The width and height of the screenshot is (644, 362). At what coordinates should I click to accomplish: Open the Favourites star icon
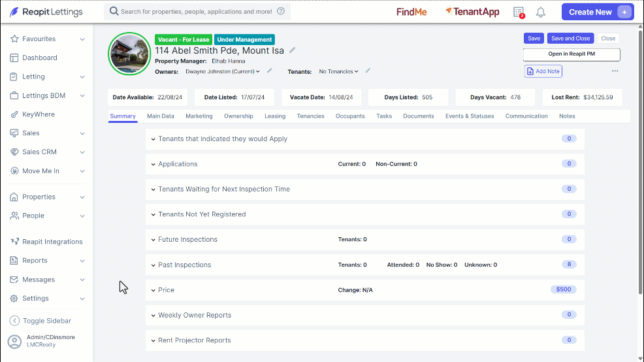click(x=14, y=39)
